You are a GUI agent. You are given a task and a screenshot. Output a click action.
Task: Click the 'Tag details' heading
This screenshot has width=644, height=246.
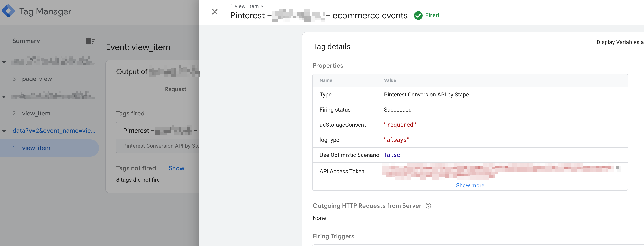pyautogui.click(x=331, y=47)
